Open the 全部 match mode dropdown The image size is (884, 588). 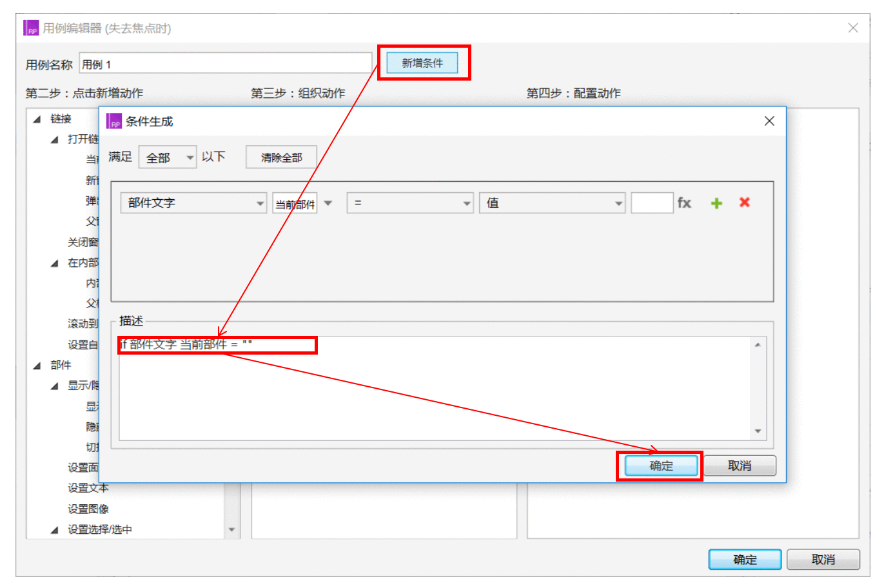tap(168, 157)
